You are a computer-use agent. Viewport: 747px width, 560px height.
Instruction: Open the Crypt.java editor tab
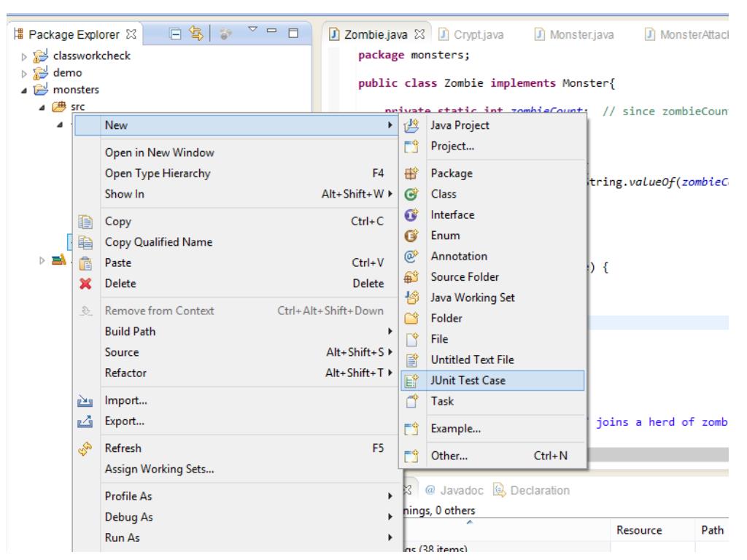pyautogui.click(x=471, y=35)
